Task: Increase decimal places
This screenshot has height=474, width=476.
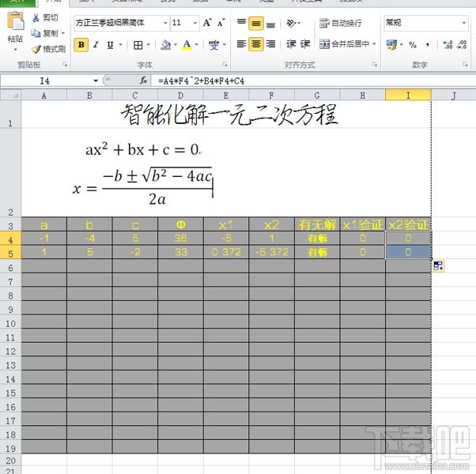Action: point(448,45)
